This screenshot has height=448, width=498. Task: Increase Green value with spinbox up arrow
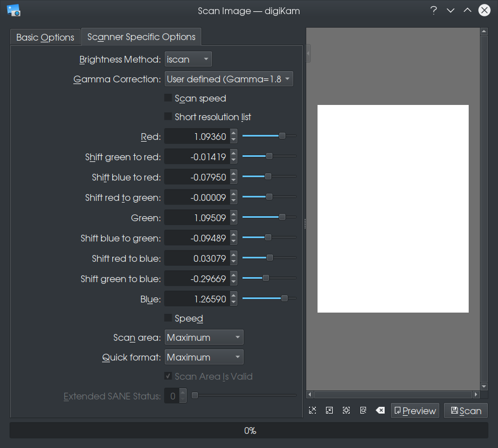(x=233, y=214)
